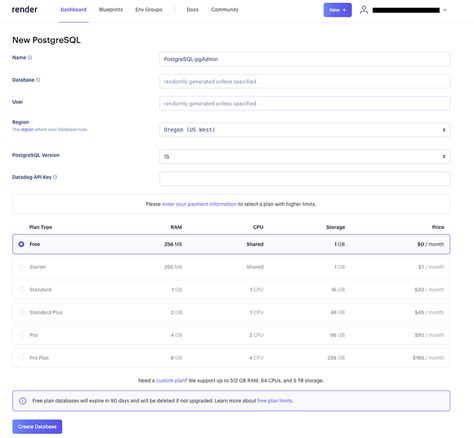Open the PostgreSQL Version dropdown
Viewport: 474px width, 438px height.
pyautogui.click(x=304, y=156)
